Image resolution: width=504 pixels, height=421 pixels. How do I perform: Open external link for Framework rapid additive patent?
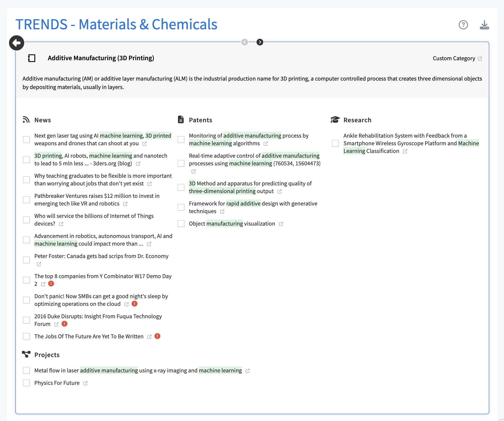click(222, 212)
